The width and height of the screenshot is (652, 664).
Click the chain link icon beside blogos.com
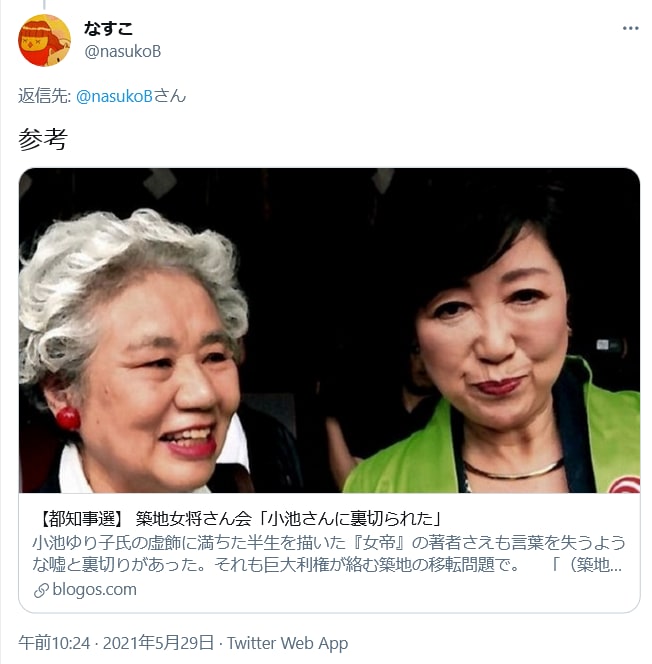click(x=41, y=590)
